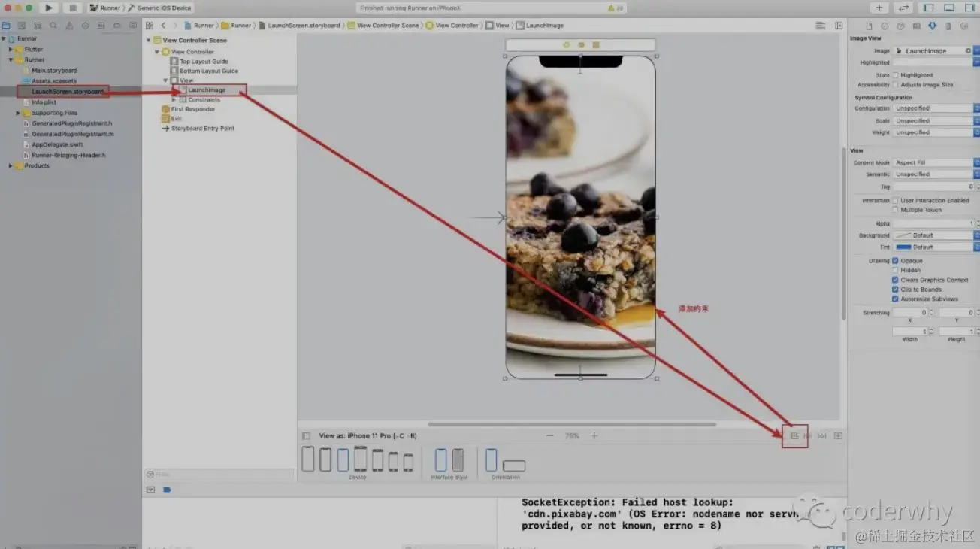
Task: Click the Library plus button
Action: (x=879, y=8)
